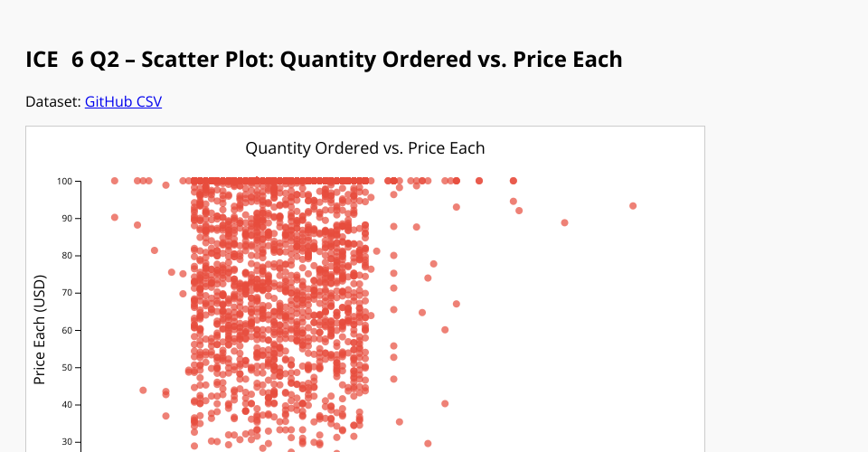Screen dimensions: 868x452
Task: Click the leftmost data point at price 90
Action: [x=115, y=217]
